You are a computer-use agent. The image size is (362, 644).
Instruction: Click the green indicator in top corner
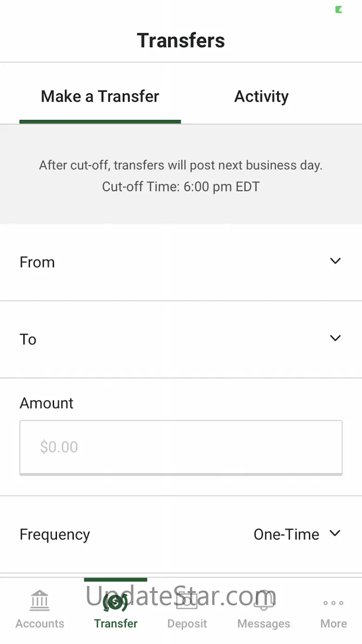click(x=339, y=9)
